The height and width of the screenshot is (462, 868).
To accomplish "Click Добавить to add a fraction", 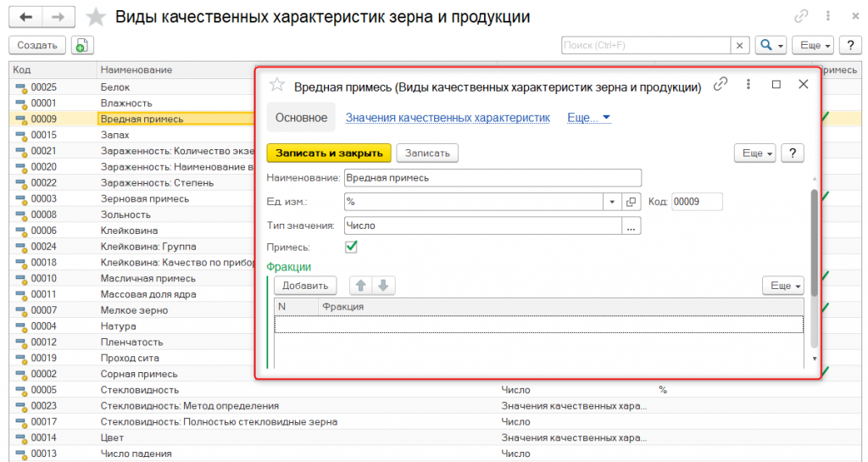I will 305,286.
